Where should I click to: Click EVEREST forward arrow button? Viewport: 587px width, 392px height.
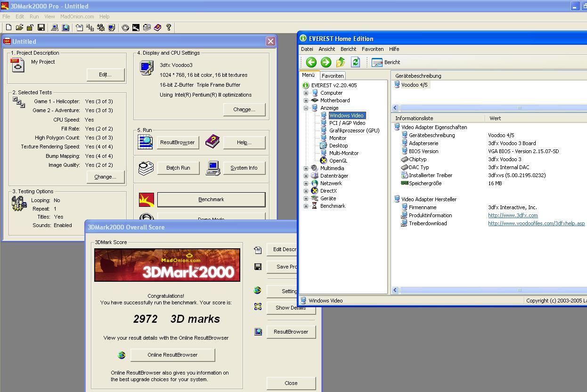[326, 62]
